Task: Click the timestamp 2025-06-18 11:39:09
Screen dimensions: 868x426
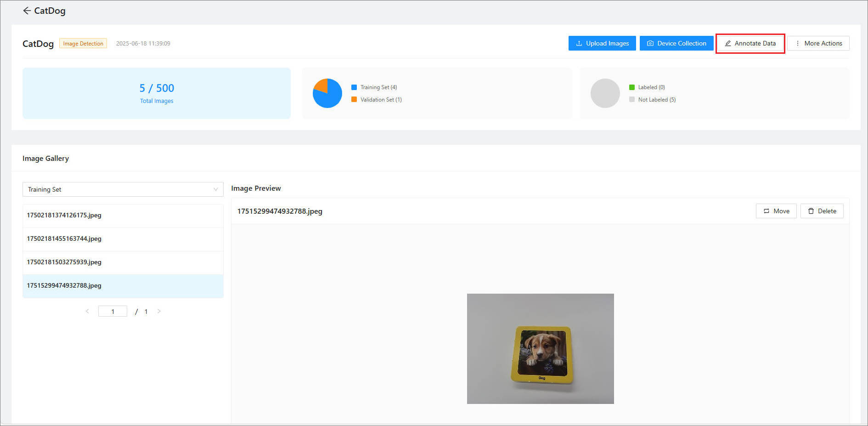Action: (x=143, y=44)
